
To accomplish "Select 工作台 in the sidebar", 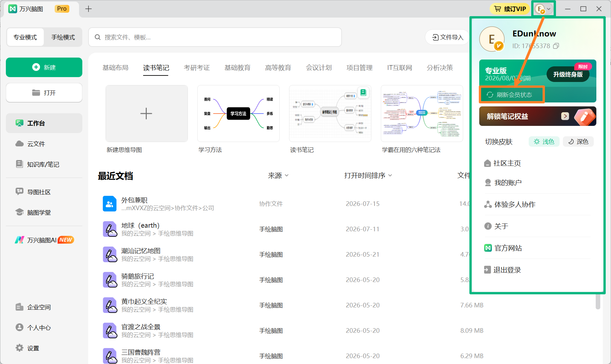I will click(x=44, y=123).
